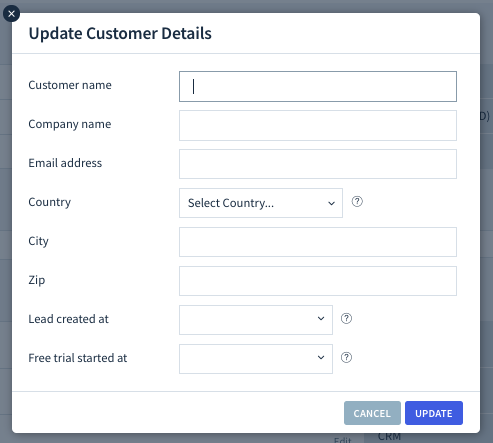493x443 pixels.
Task: Focus the Customer name input field
Action: tap(318, 86)
